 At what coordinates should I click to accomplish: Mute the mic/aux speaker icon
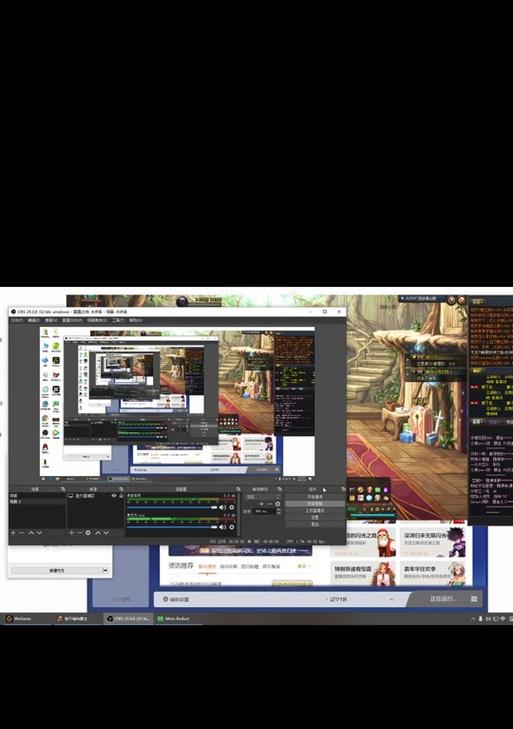point(222,527)
